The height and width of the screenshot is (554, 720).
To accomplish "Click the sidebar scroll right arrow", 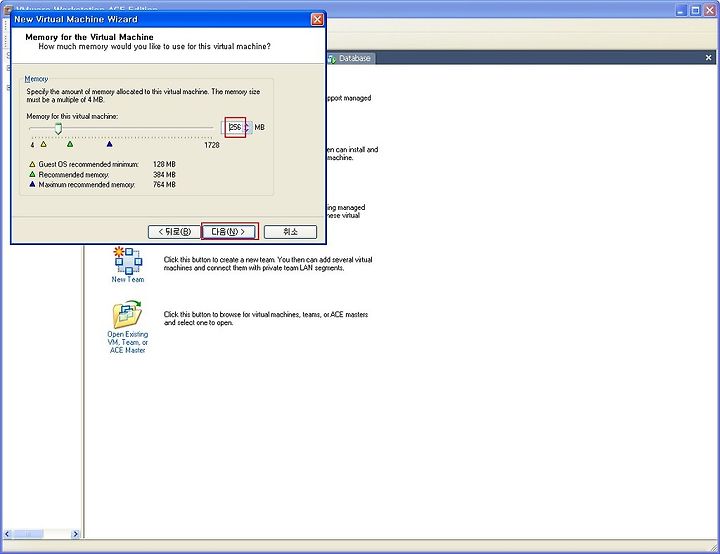I will pyautogui.click(x=76, y=534).
